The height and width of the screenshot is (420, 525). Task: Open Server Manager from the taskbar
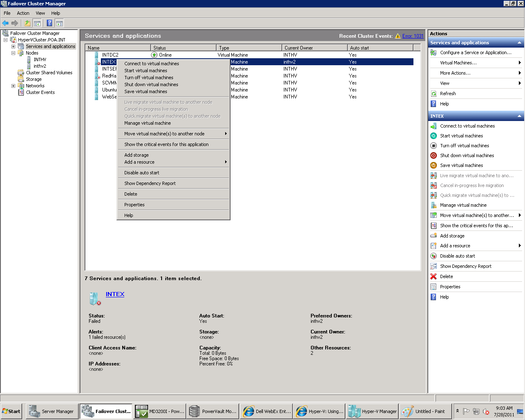52,411
